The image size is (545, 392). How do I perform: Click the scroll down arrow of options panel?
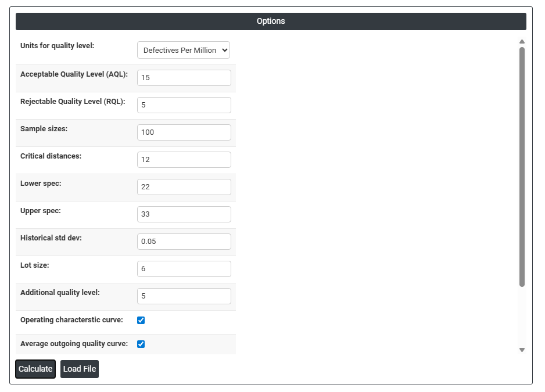tap(522, 350)
